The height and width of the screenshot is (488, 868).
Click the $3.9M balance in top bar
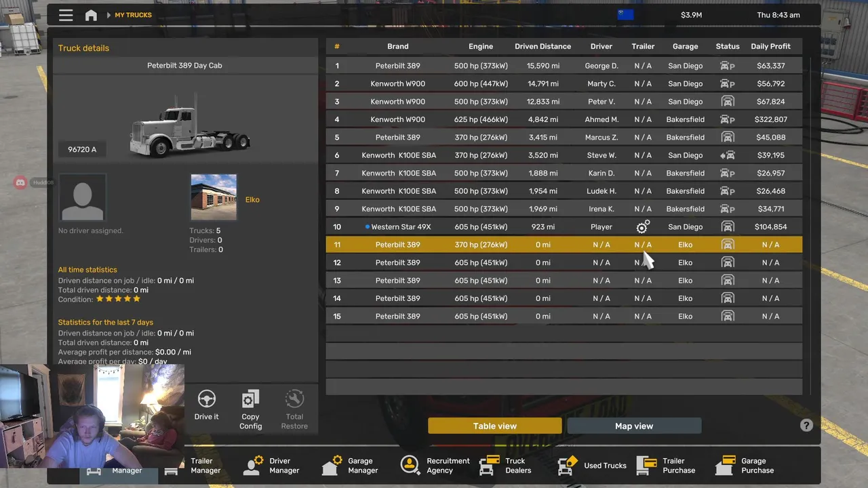pyautogui.click(x=691, y=15)
